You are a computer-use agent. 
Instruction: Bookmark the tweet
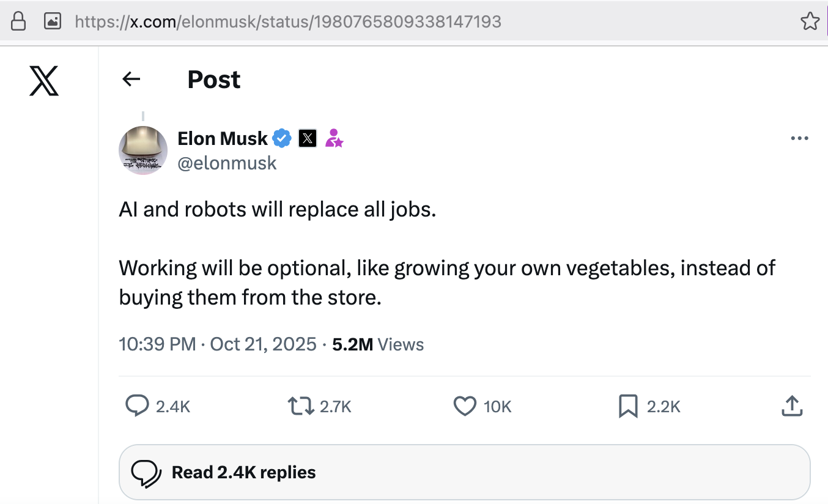(627, 406)
